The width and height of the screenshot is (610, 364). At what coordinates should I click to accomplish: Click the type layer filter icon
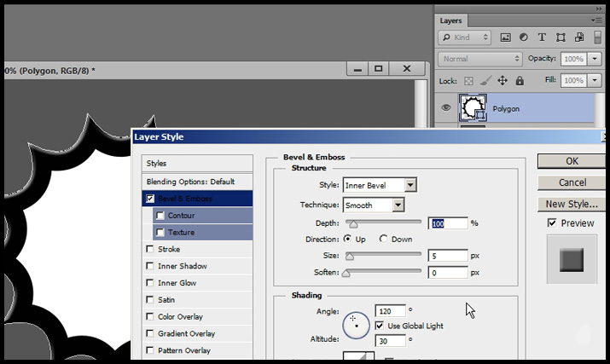[x=543, y=38]
